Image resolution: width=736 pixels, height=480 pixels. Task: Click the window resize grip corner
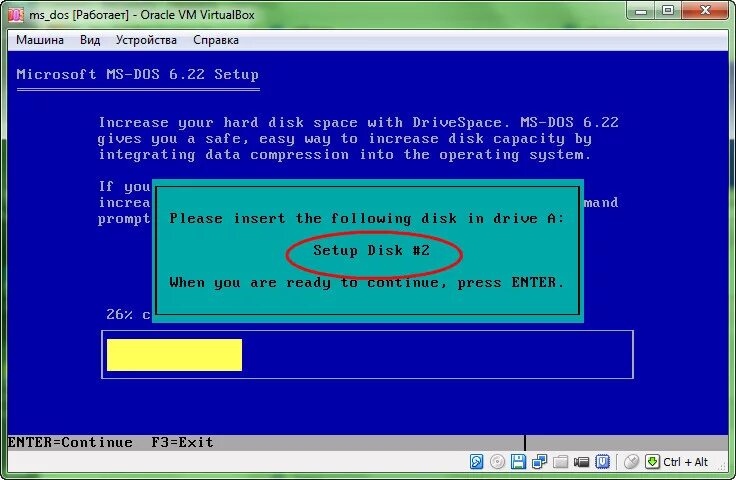tap(723, 466)
